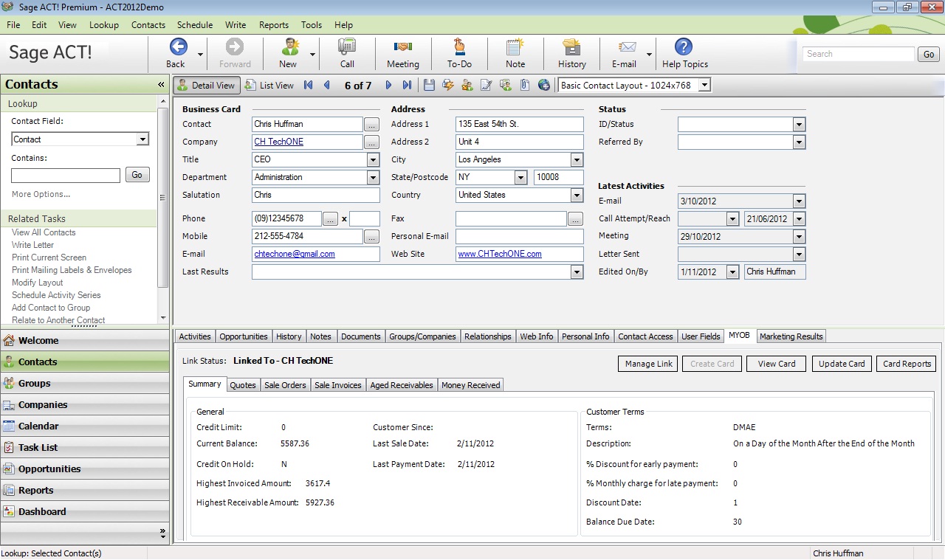The image size is (945, 560).
Task: Open the Contact Field dropdown
Action: pyautogui.click(x=142, y=139)
